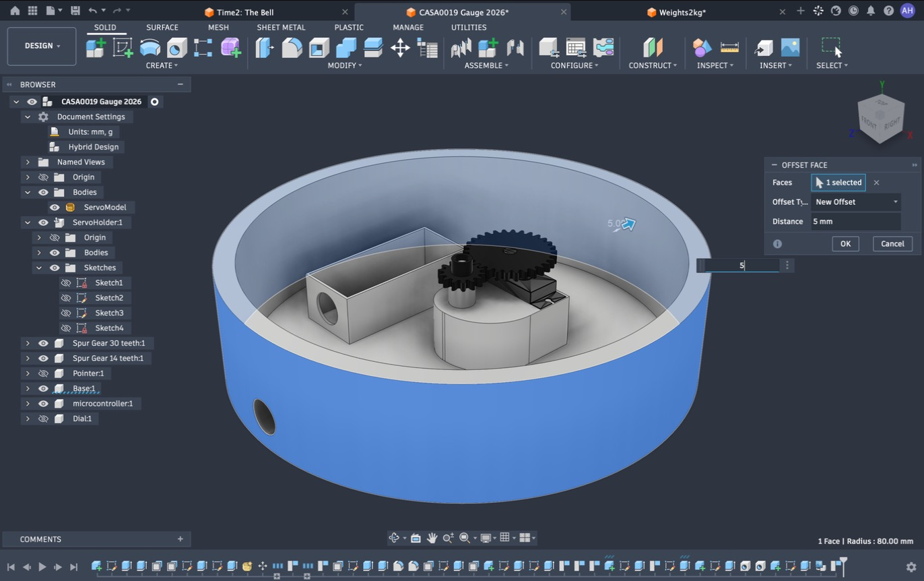Jump to timeline start
Screen dimensions: 924x581
click(x=11, y=567)
